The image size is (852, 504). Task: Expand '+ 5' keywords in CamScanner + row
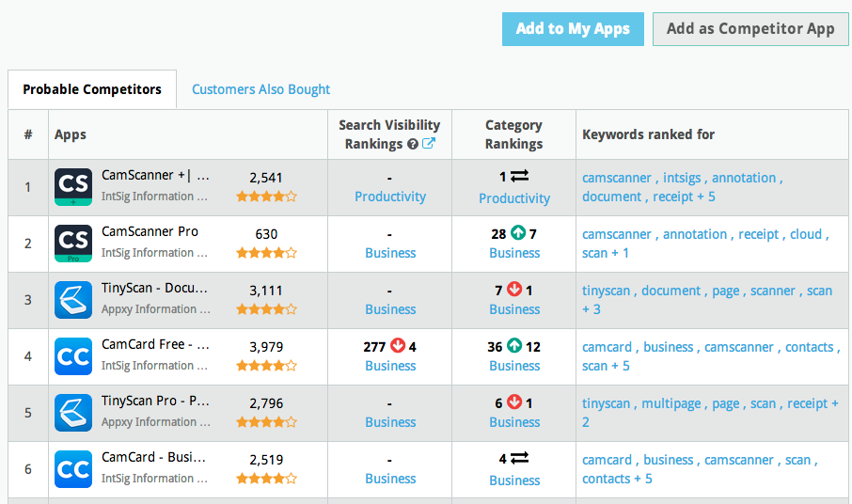coord(706,197)
